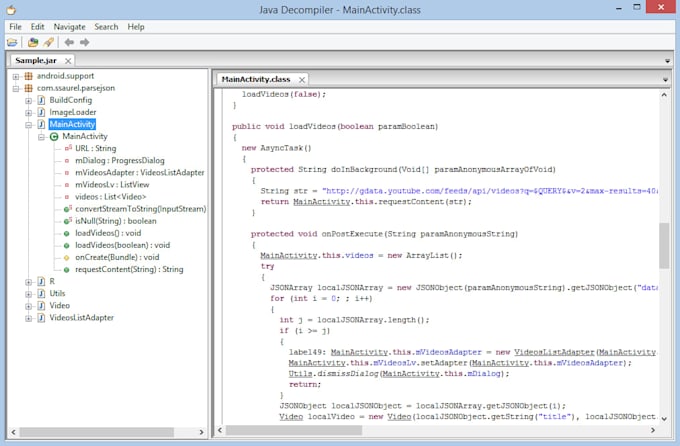Viewport: 680px width, 446px height.
Task: Collapse the inner MainActivity class node
Action: click(x=41, y=137)
